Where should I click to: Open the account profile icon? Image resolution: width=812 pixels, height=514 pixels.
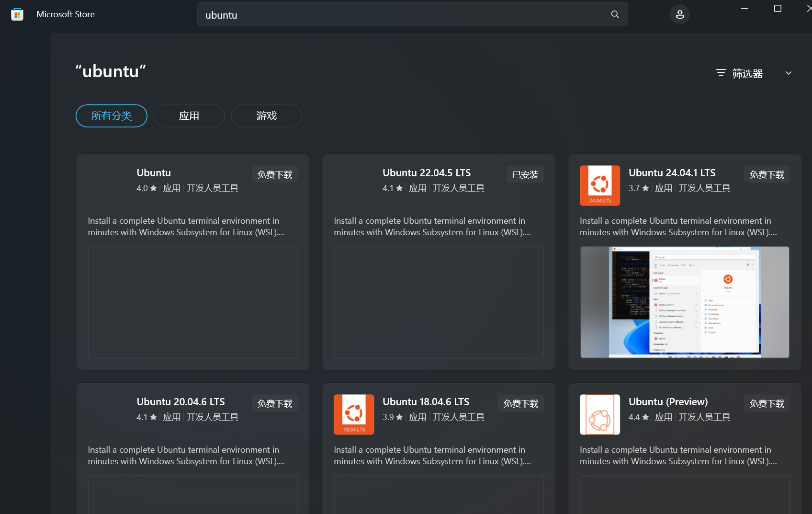click(x=679, y=14)
